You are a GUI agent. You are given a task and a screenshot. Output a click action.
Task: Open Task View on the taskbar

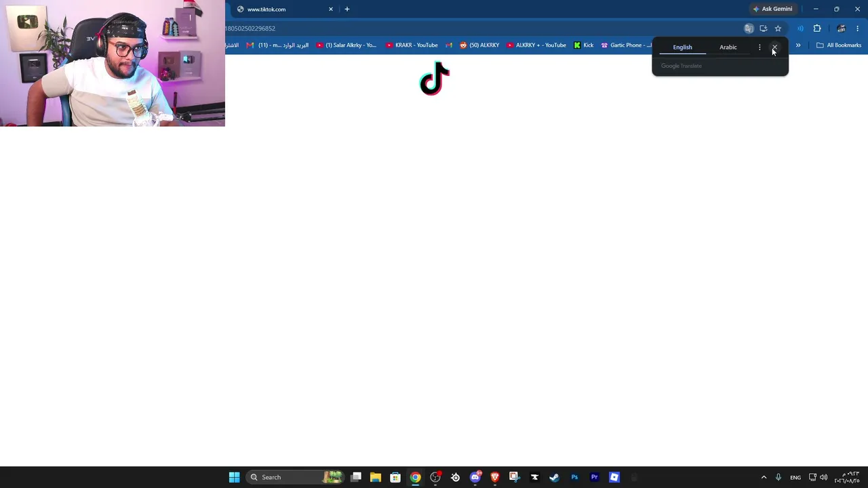click(x=356, y=477)
